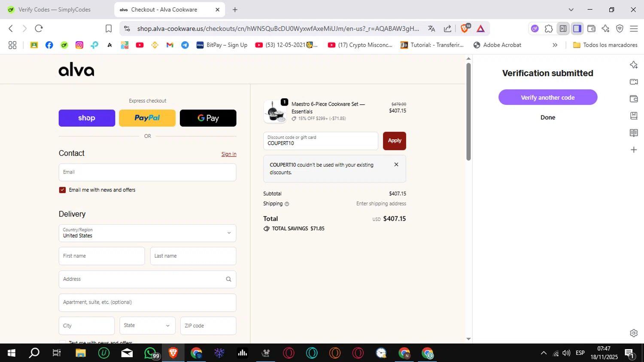The height and width of the screenshot is (362, 644).
Task: Open Brave Wallet toolbar icon
Action: click(x=591, y=28)
